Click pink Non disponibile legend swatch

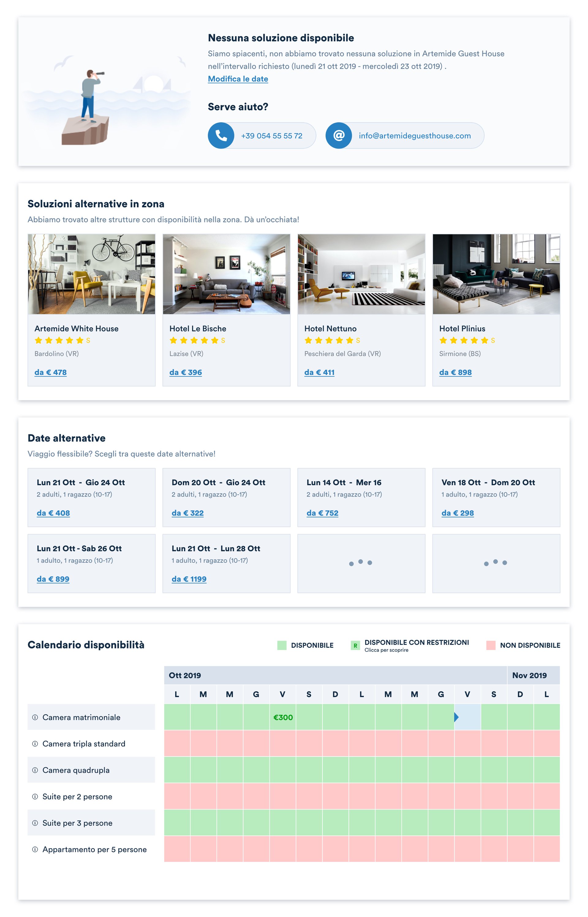coord(491,646)
